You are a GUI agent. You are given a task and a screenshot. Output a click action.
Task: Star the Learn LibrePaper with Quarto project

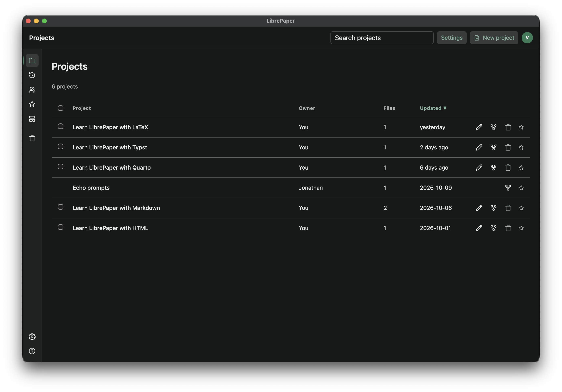click(521, 168)
